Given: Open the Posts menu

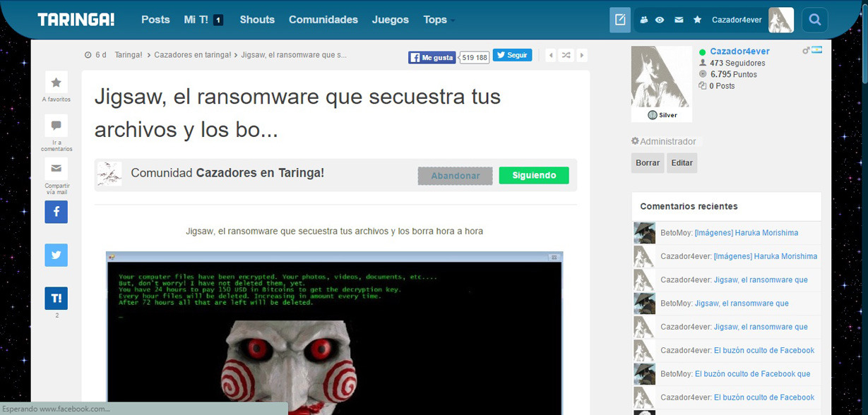Looking at the screenshot, I should pyautogui.click(x=155, y=20).
